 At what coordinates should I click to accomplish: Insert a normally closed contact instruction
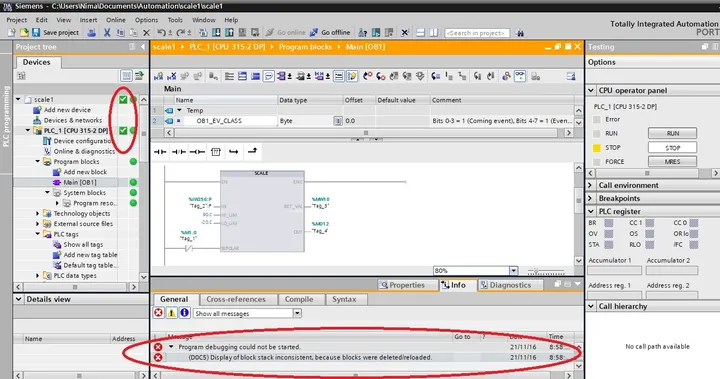click(x=179, y=152)
